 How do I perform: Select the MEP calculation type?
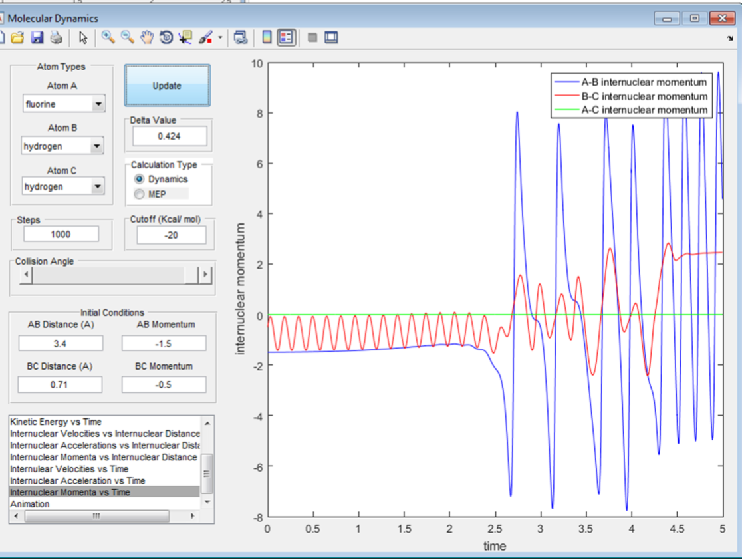pyautogui.click(x=140, y=194)
